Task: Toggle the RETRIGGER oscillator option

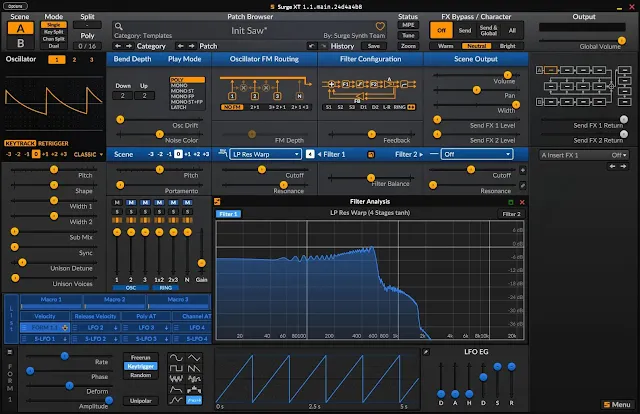Action: click(53, 143)
